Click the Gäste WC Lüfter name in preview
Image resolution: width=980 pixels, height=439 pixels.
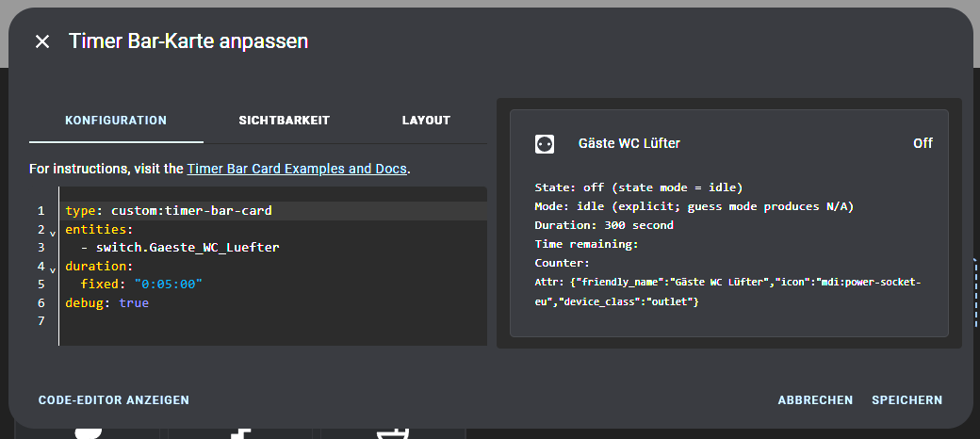tap(629, 143)
